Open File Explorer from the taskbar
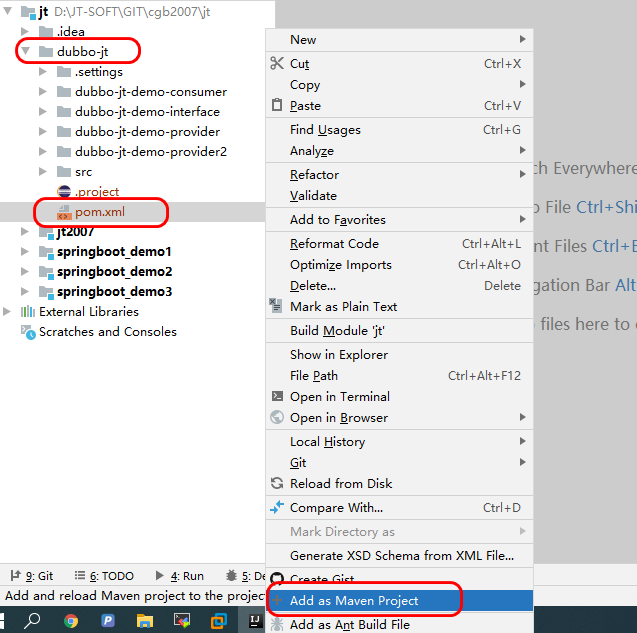 pyautogui.click(x=145, y=620)
